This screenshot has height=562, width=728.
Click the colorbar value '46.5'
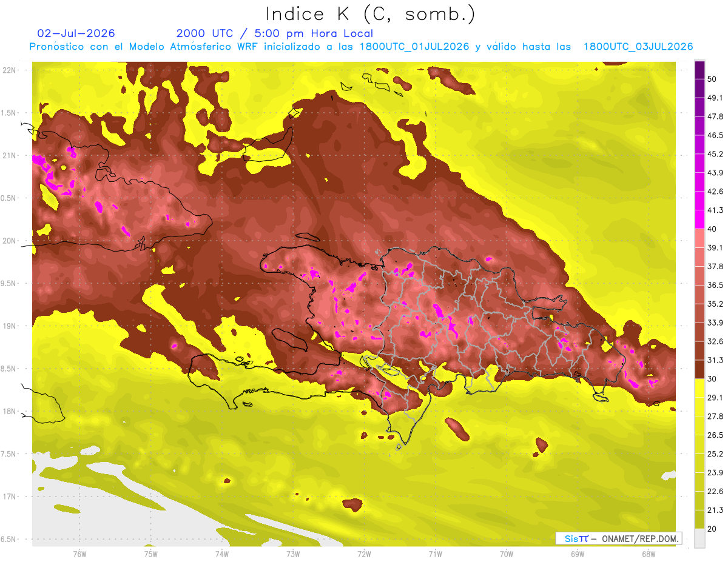click(x=715, y=136)
